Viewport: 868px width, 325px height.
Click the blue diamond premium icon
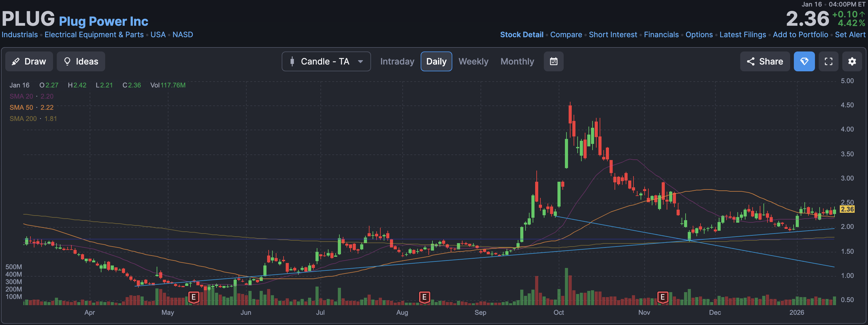[804, 61]
